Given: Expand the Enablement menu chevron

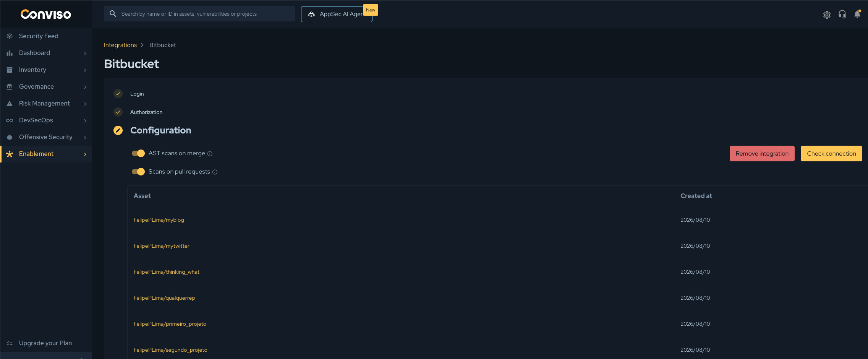Looking at the screenshot, I should click(85, 154).
